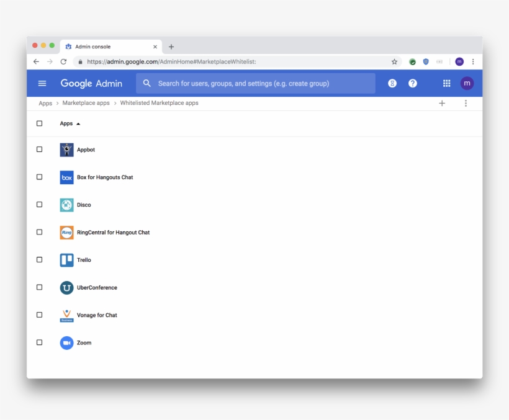Viewport: 509px width, 420px height.
Task: Click the Google Admin logo
Action: (91, 83)
